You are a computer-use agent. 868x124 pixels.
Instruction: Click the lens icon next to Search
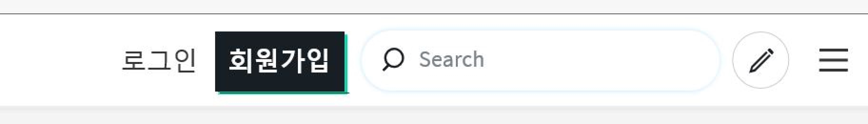coord(393,59)
